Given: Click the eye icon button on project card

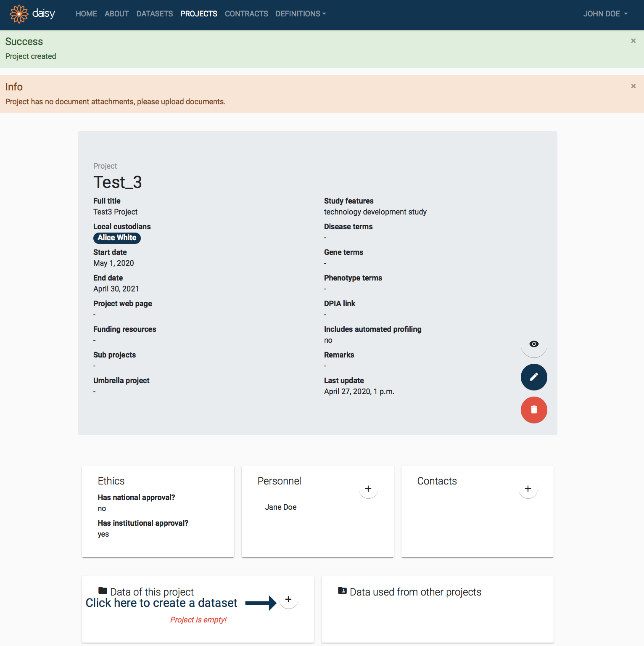Looking at the screenshot, I should click(534, 344).
